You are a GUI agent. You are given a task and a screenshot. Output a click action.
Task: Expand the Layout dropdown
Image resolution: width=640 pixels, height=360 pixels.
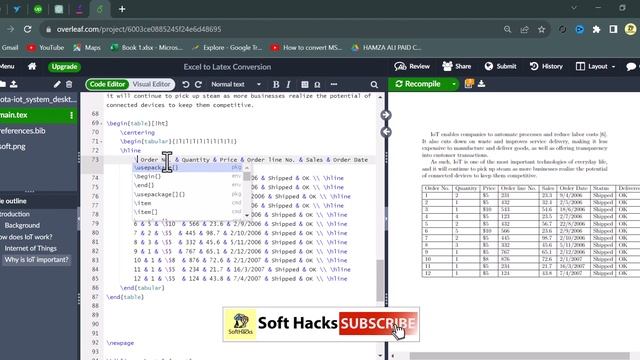pyautogui.click(x=595, y=67)
